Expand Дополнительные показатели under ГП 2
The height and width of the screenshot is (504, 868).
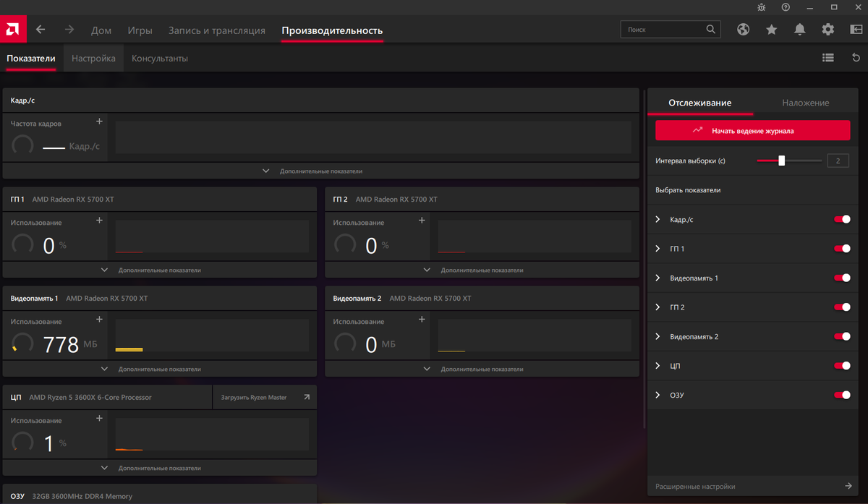pos(482,270)
